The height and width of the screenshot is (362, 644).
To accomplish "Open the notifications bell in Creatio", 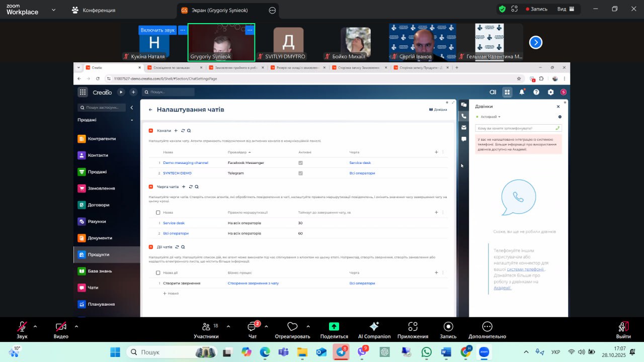I will [522, 92].
